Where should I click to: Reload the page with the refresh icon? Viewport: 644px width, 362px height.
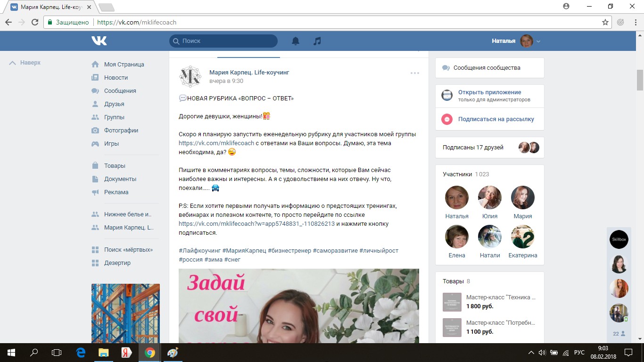click(x=34, y=22)
